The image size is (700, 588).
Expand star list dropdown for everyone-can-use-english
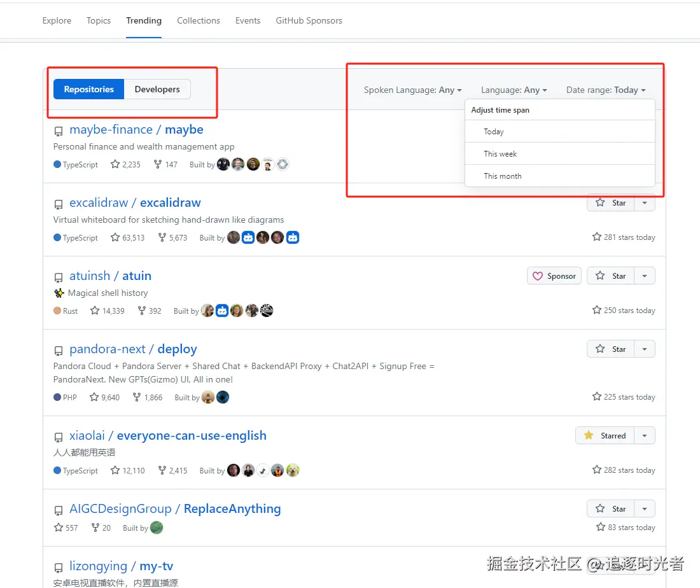[645, 436]
